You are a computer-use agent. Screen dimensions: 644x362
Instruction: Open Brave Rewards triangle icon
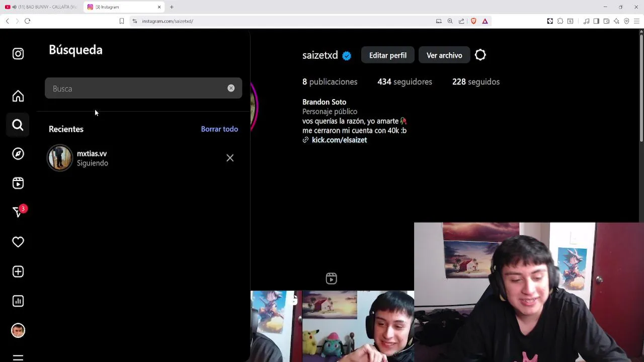(485, 21)
